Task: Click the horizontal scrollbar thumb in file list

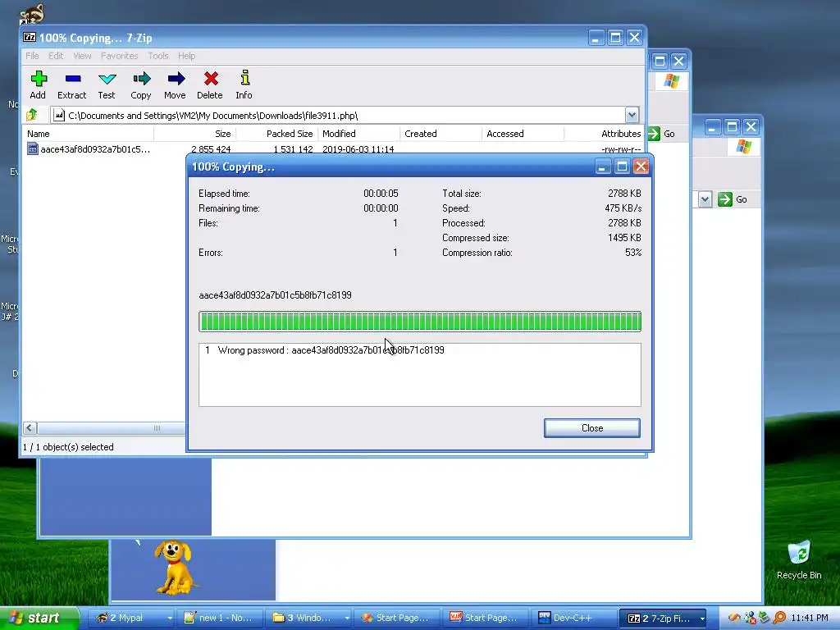Action: click(157, 428)
